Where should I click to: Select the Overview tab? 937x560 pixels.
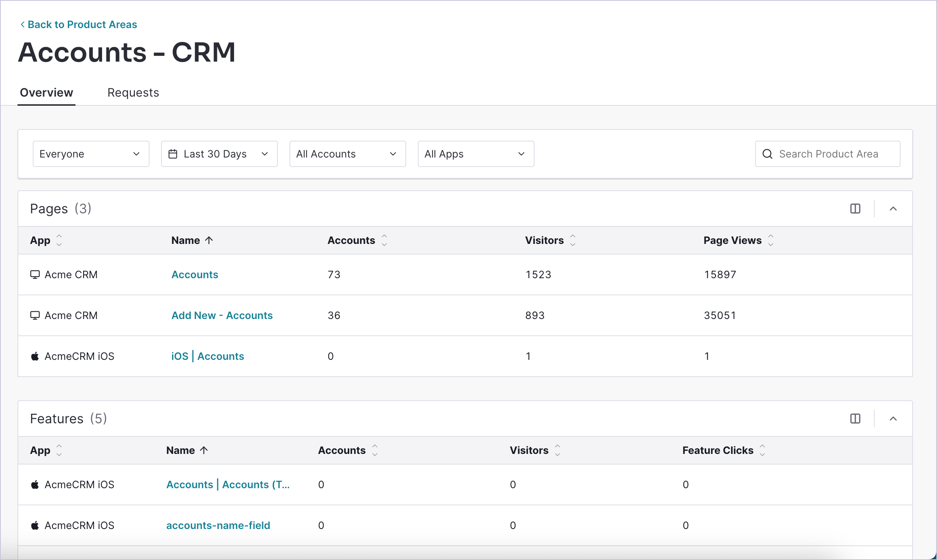(46, 93)
